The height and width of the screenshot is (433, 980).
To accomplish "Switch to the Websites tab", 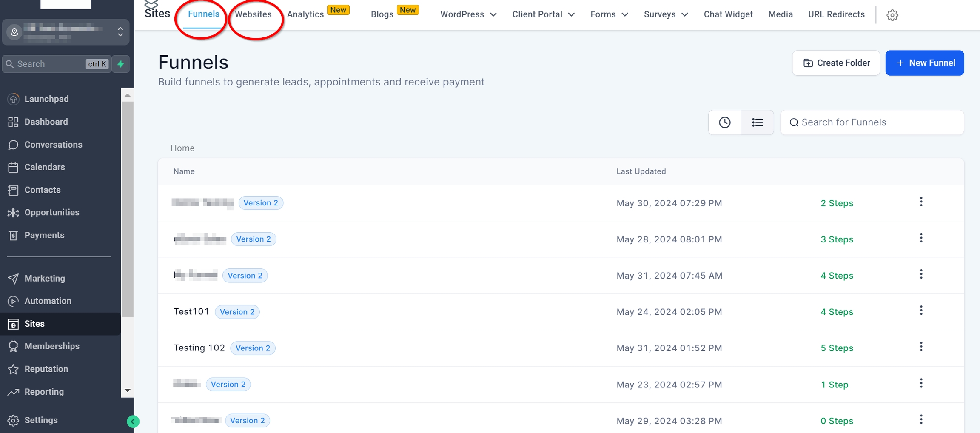I will [253, 14].
